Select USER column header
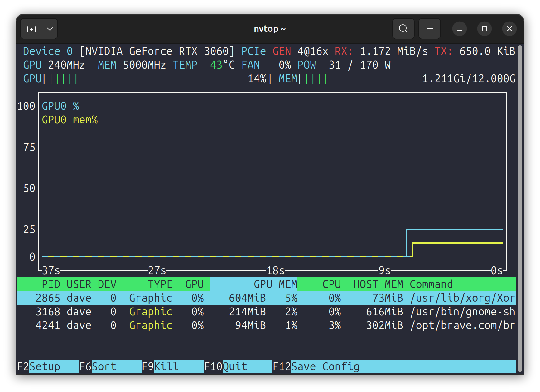Image resolution: width=540 pixels, height=392 pixels. point(79,284)
